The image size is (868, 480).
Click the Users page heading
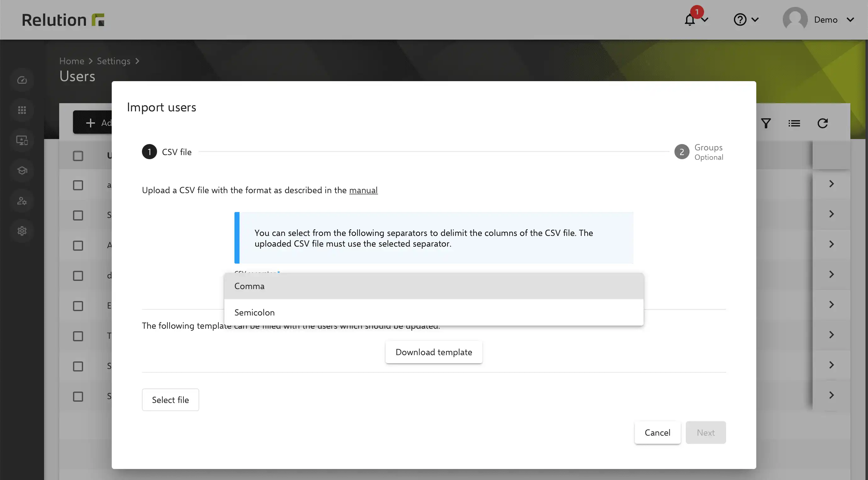tap(77, 76)
